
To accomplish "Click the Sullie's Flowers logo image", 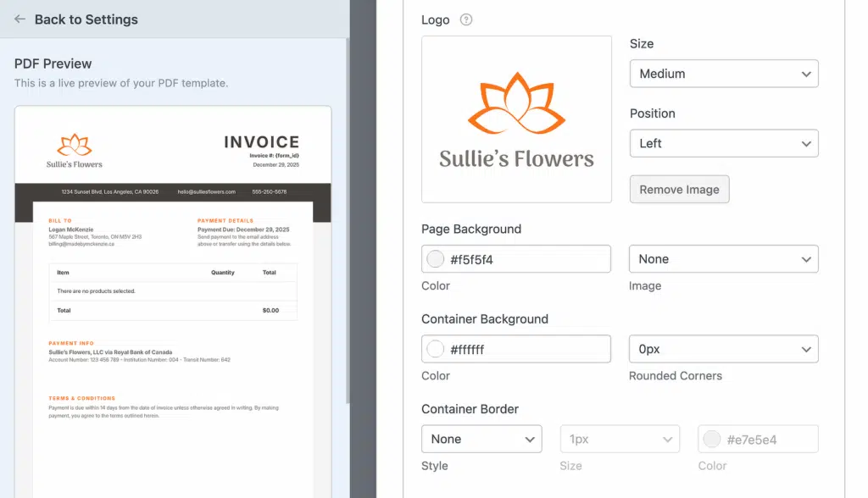I will 516,119.
